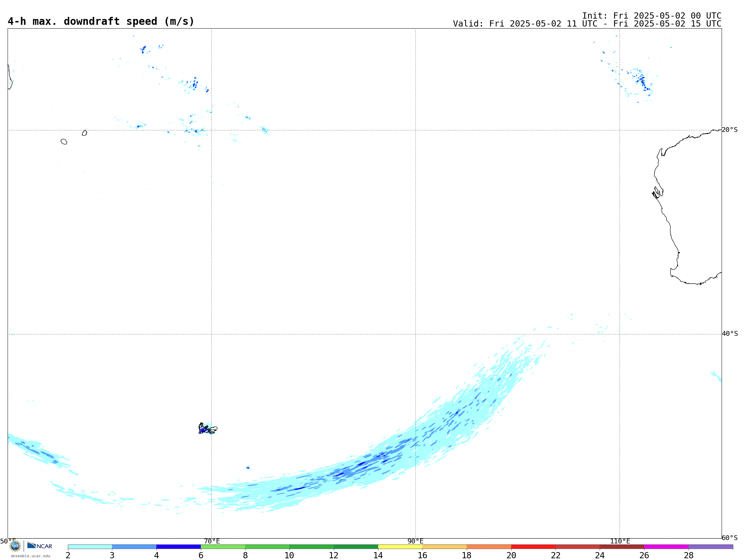
Task: Select the light blue 3–4 m/s swatch
Action: [134, 547]
